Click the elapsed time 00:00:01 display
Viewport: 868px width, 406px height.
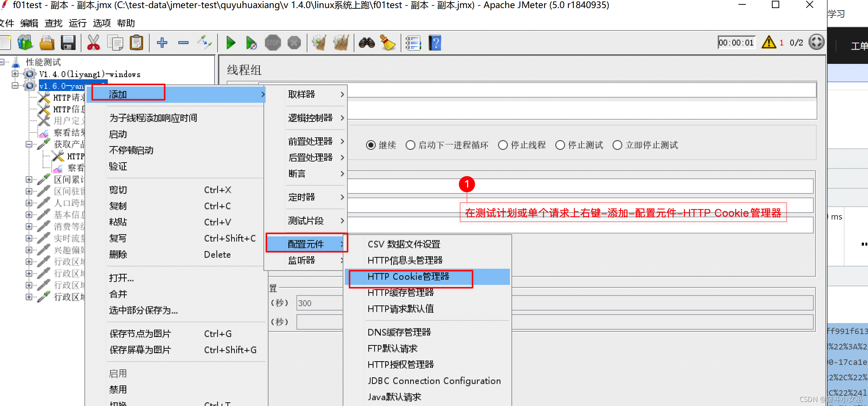[736, 43]
